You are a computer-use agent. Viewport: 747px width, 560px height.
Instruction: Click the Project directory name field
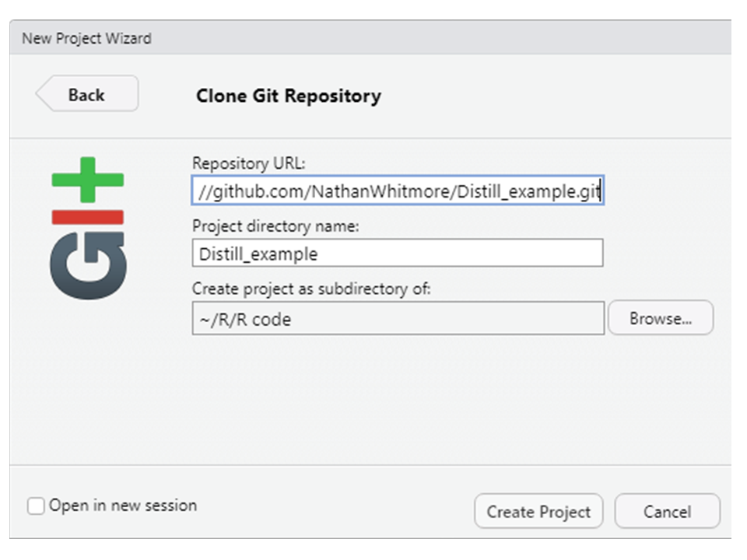(x=398, y=254)
